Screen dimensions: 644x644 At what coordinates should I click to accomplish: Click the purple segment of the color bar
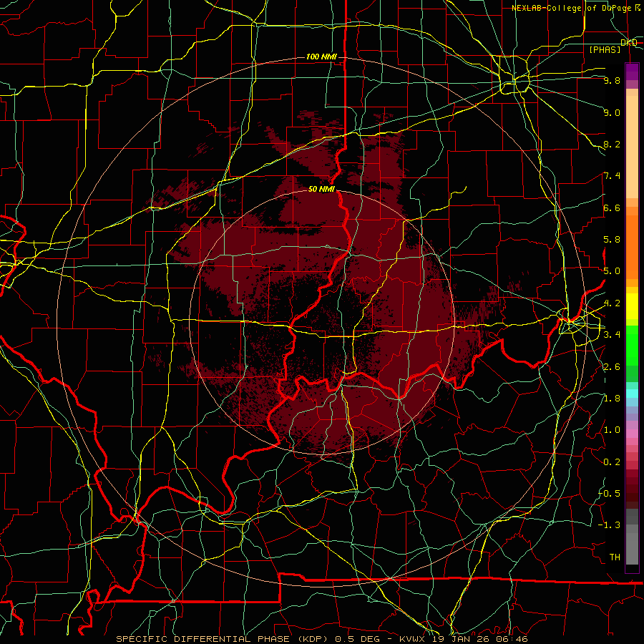pos(632,72)
